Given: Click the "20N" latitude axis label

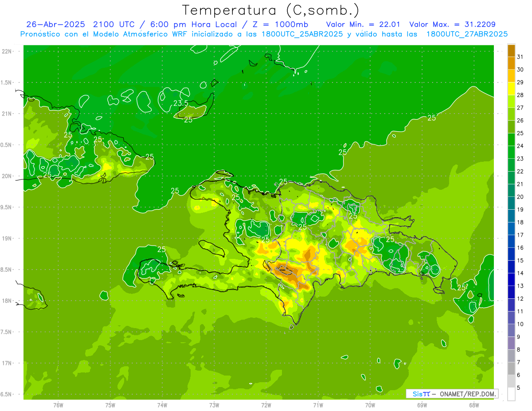Looking at the screenshot, I should pos(6,176).
